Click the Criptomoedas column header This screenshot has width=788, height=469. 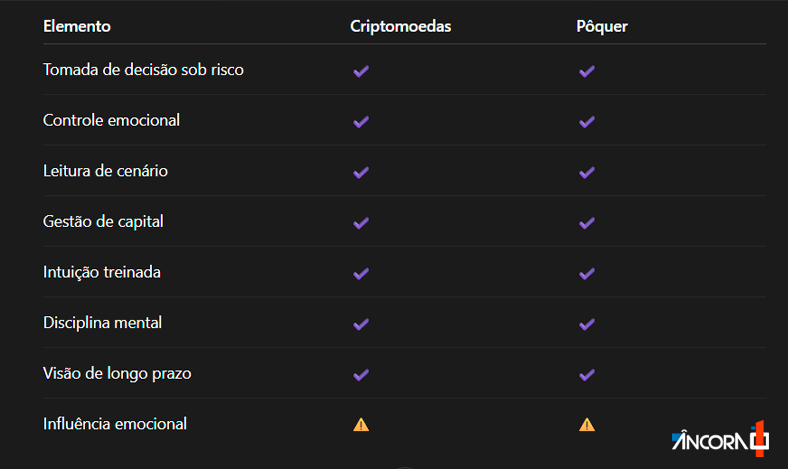click(x=401, y=26)
